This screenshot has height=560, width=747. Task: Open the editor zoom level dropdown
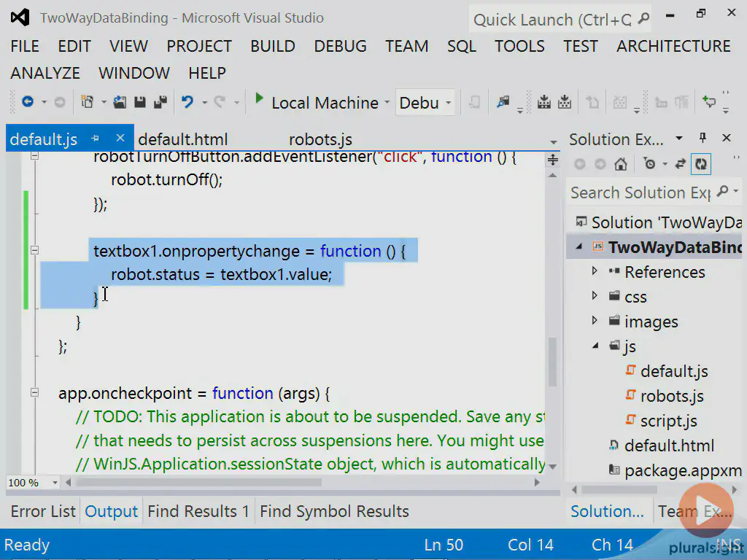(x=55, y=483)
